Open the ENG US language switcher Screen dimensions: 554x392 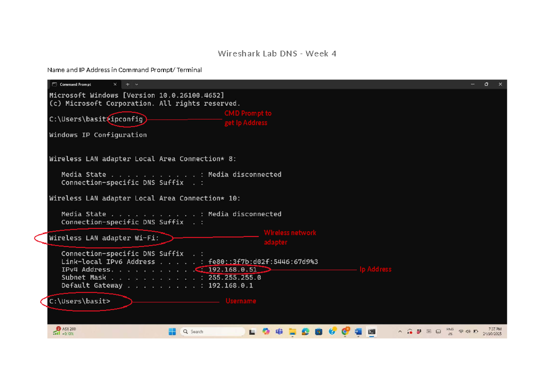click(450, 332)
